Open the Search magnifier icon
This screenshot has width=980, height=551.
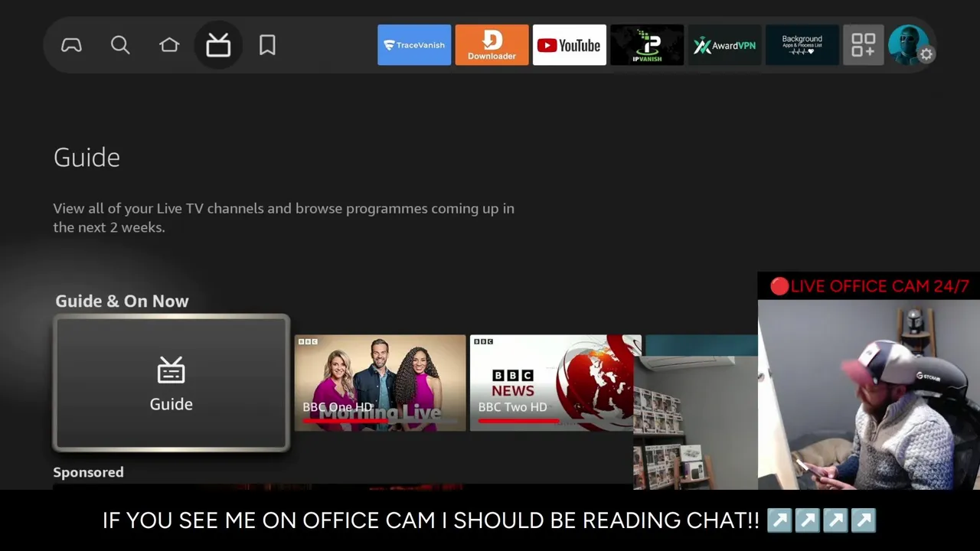point(120,45)
